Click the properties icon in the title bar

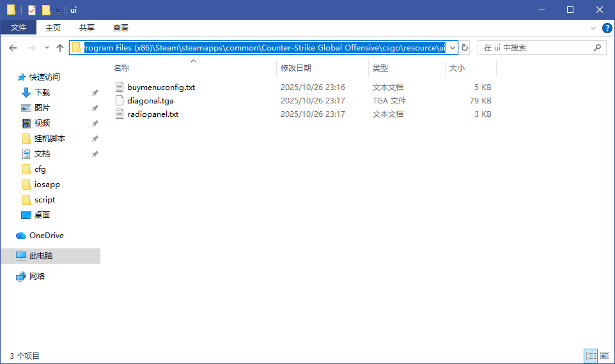(x=32, y=10)
